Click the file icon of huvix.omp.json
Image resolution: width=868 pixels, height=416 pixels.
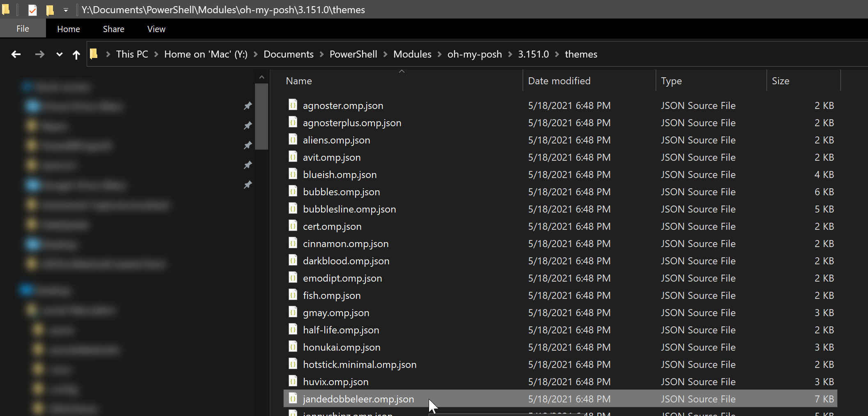coord(293,381)
